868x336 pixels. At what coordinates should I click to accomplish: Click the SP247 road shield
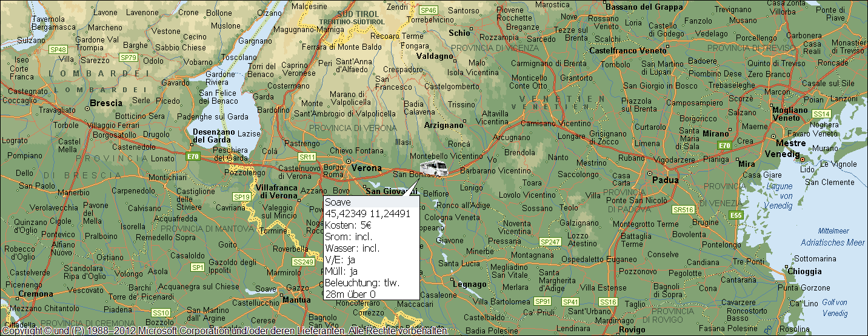(550, 242)
